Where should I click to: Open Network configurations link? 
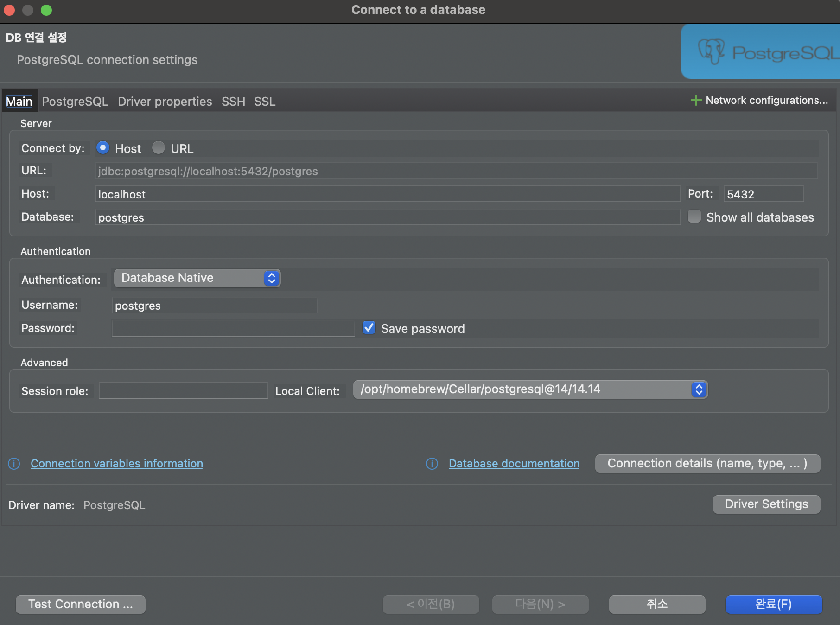[767, 100]
